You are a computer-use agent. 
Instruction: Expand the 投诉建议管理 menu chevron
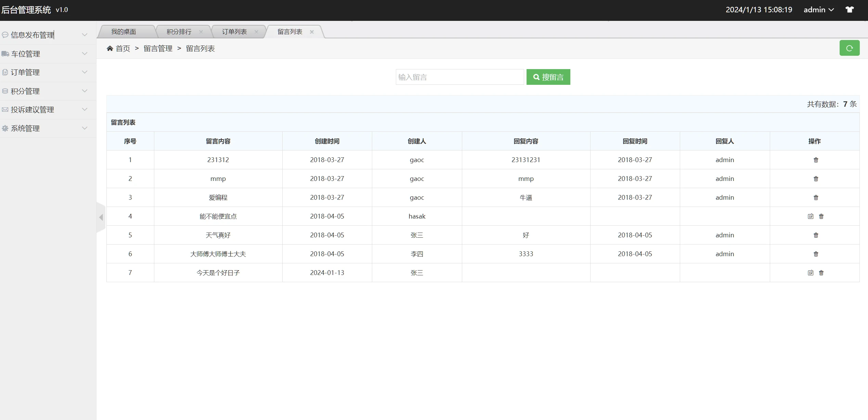point(85,109)
